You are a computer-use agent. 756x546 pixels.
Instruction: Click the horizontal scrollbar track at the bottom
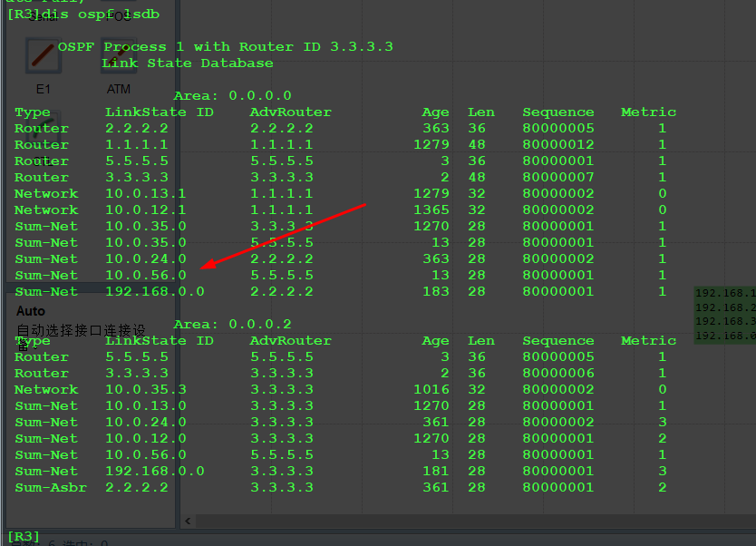pos(475,521)
